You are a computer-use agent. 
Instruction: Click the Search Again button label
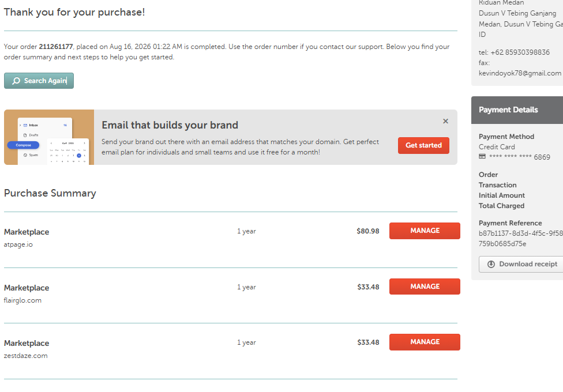(45, 81)
